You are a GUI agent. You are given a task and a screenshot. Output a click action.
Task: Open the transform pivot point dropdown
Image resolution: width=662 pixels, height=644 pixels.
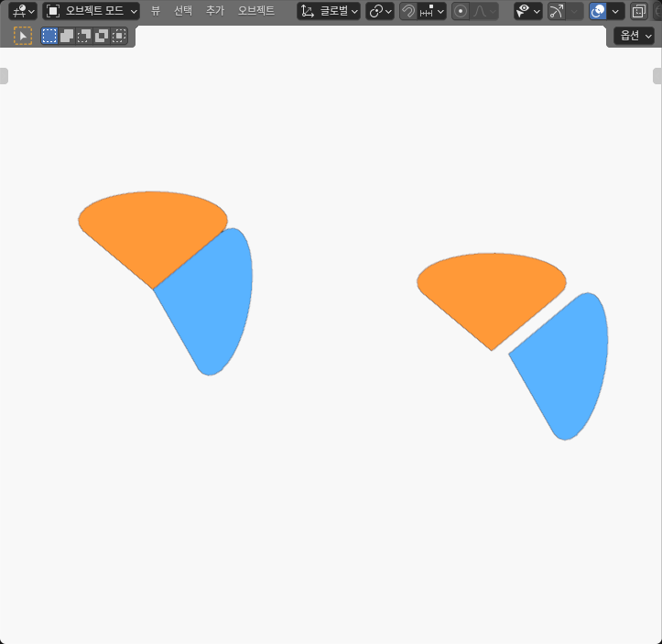point(380,11)
